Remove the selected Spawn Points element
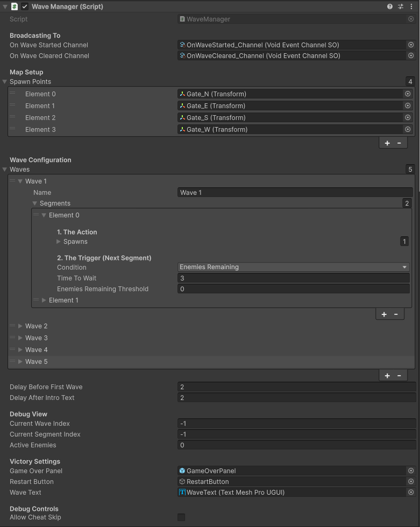The image size is (420, 527). pyautogui.click(x=399, y=143)
